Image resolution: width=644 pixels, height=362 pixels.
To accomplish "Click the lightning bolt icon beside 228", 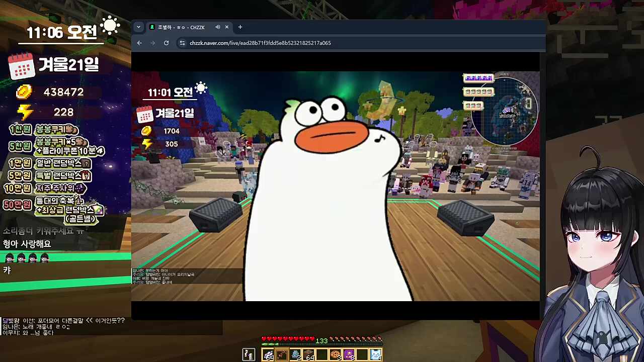I will 25,113.
